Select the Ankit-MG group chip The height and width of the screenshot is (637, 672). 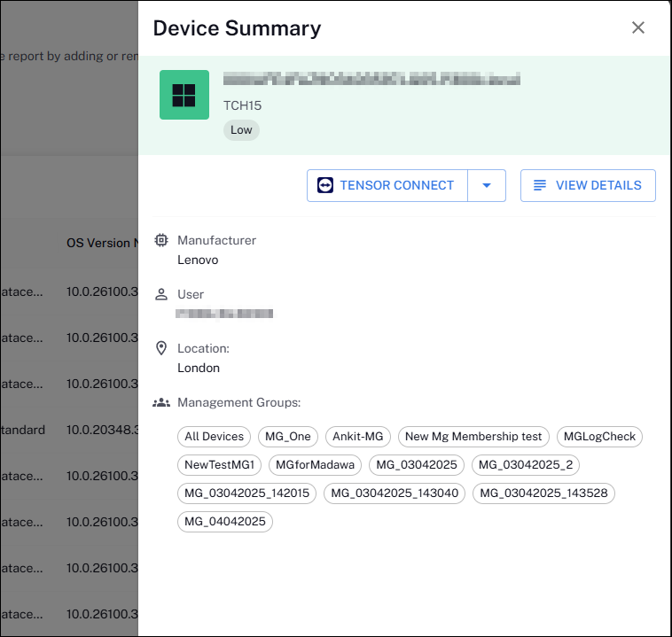click(357, 437)
